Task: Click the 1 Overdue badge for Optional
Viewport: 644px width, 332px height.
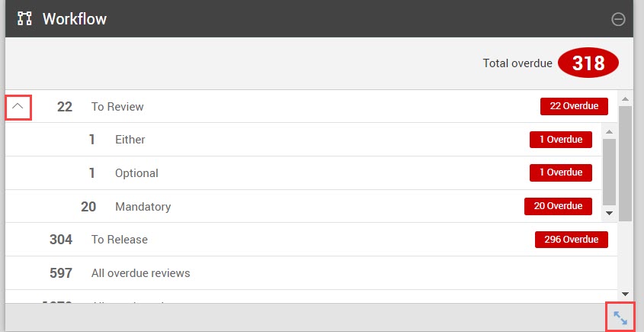Action: click(x=561, y=172)
